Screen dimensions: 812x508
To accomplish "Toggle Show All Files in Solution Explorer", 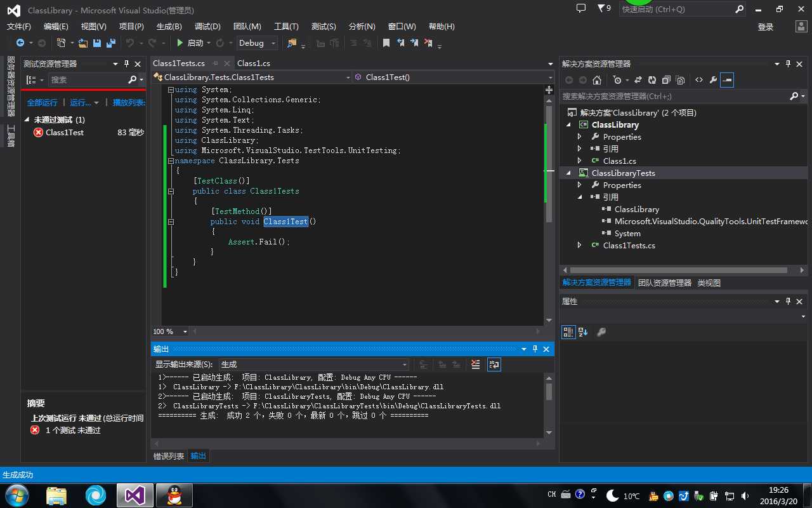I will [681, 80].
